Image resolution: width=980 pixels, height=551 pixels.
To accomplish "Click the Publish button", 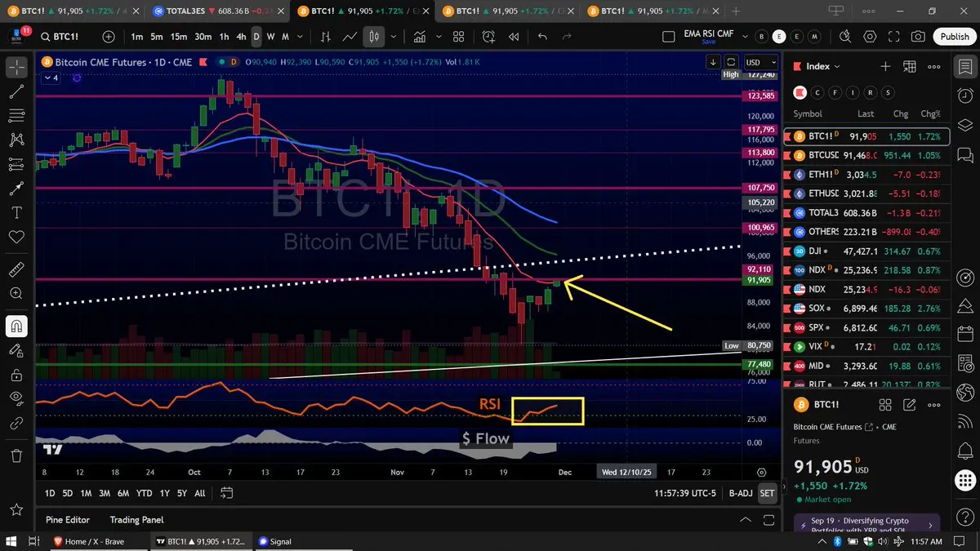I will coord(954,37).
